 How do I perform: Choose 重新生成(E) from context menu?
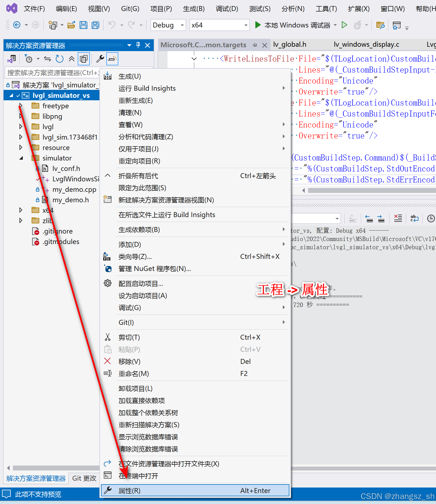(195, 101)
